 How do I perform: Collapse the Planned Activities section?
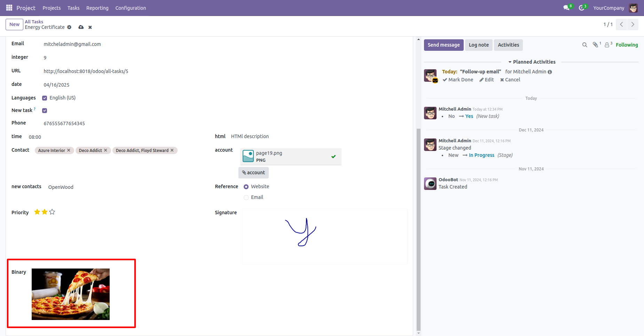532,62
